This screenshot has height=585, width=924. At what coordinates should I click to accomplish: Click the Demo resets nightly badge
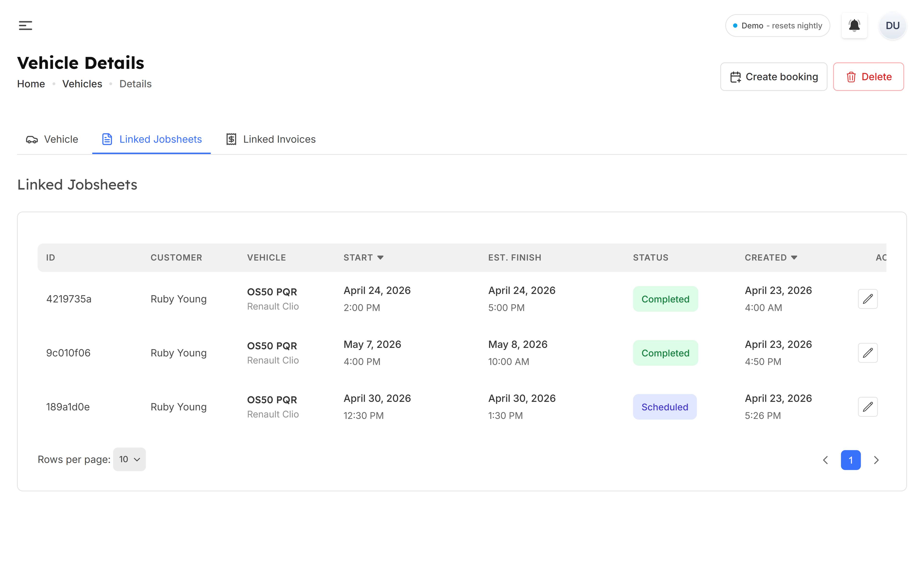pyautogui.click(x=777, y=26)
